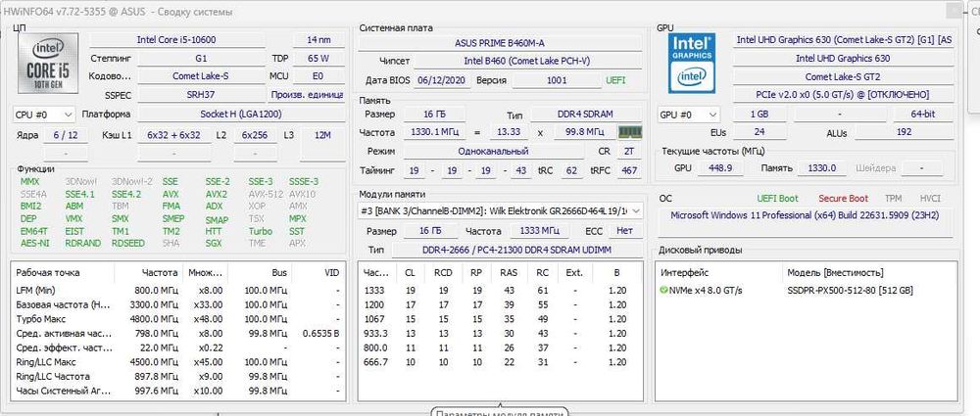
Task: Click the green memory module icon
Action: coord(630,132)
